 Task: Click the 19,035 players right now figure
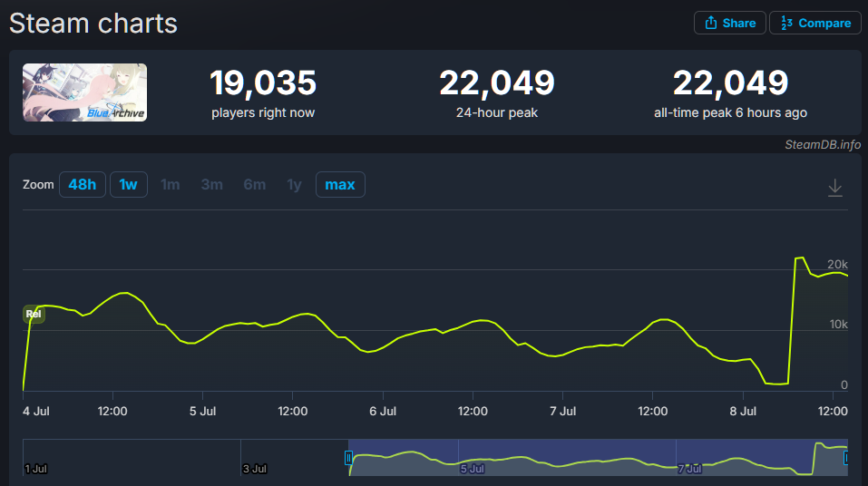point(263,83)
